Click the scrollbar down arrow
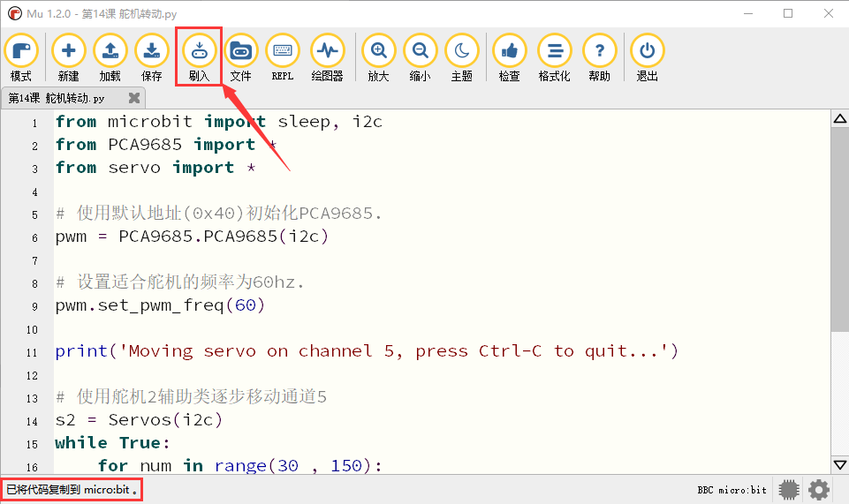 [x=840, y=464]
